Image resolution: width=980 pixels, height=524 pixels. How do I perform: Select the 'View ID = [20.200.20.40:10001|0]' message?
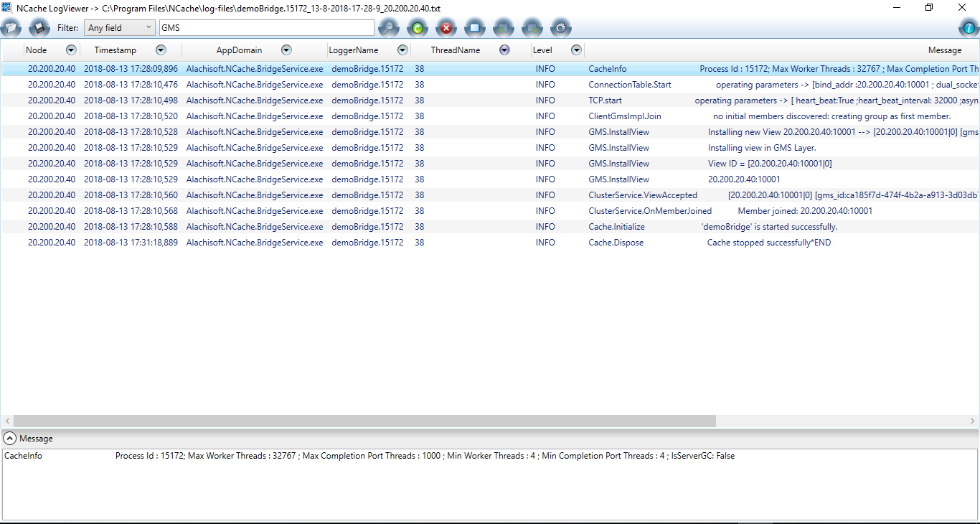pos(770,164)
